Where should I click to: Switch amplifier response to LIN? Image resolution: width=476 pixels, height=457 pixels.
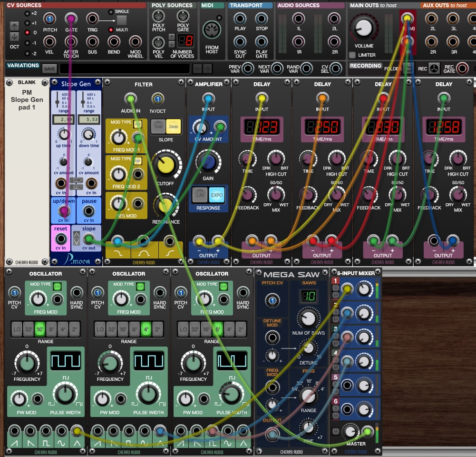[x=199, y=195]
